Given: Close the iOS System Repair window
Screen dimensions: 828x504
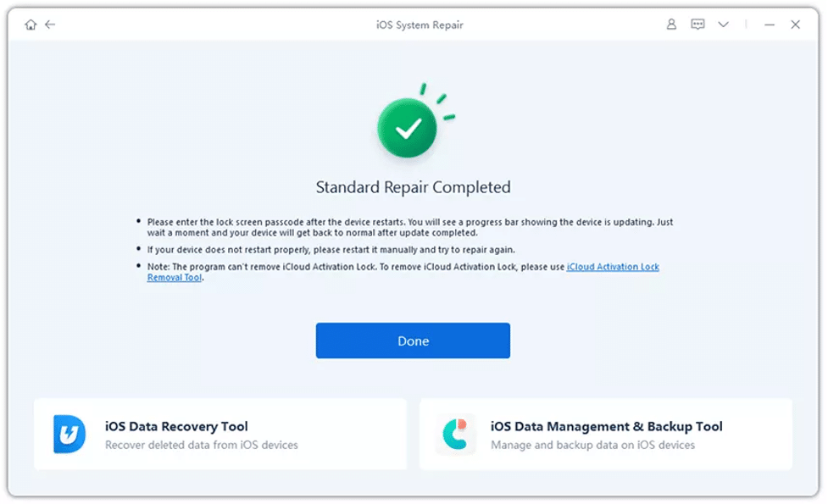Looking at the screenshot, I should pyautogui.click(x=795, y=25).
